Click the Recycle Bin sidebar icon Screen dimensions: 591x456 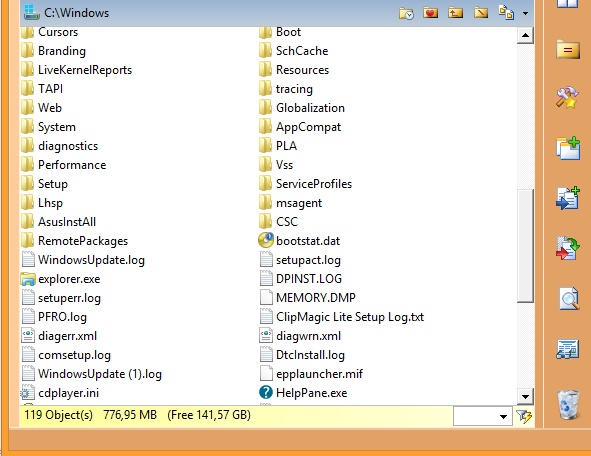(568, 405)
